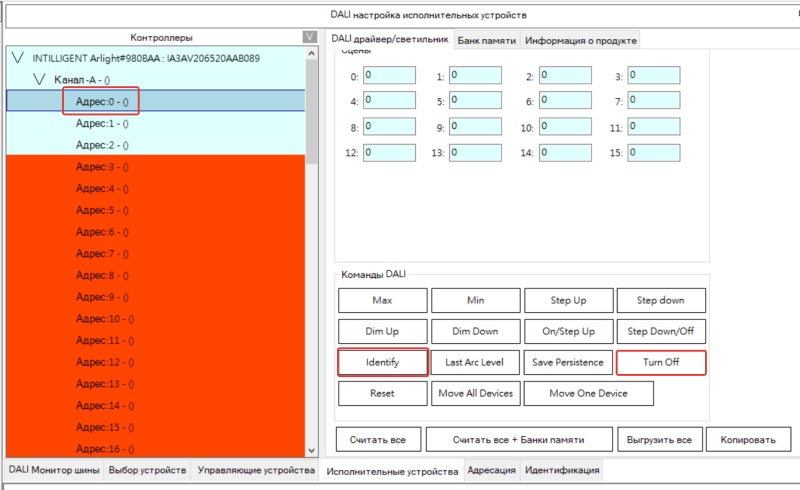Click the Identify command button
Image resolution: width=800 pixels, height=490 pixels.
(x=383, y=362)
